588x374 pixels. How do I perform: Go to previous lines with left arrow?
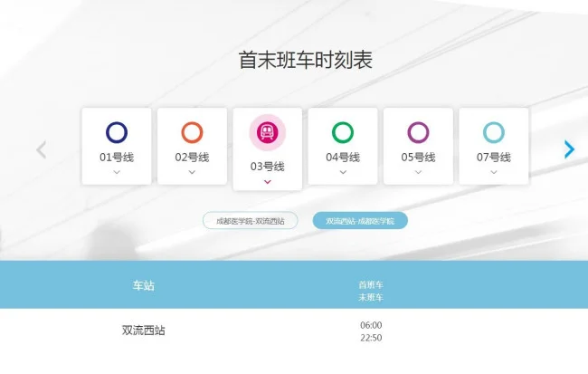tap(42, 149)
